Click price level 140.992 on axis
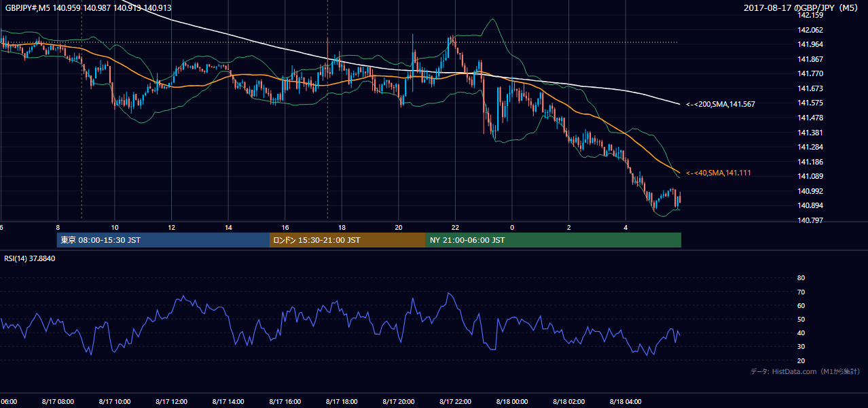Image resolution: width=868 pixels, height=408 pixels. click(809, 192)
